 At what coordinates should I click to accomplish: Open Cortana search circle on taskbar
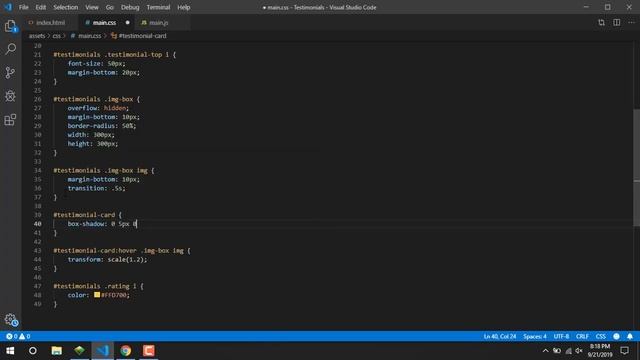point(33,351)
